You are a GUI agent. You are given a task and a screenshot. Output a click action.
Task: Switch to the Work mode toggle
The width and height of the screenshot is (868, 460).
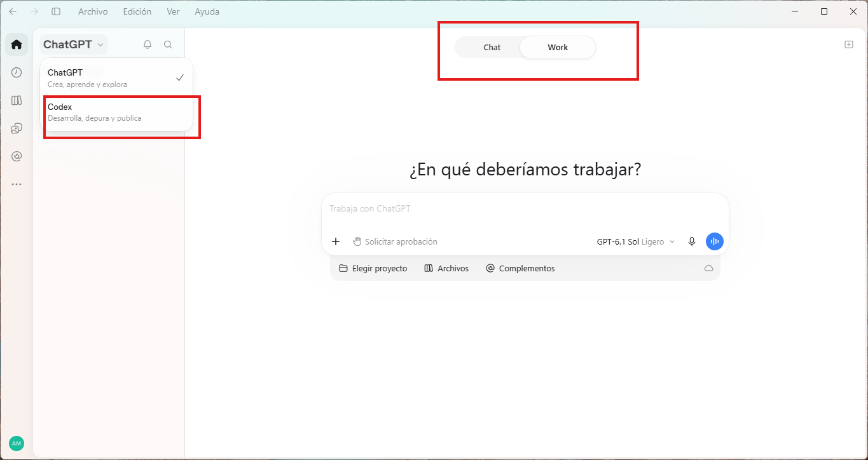(x=558, y=48)
